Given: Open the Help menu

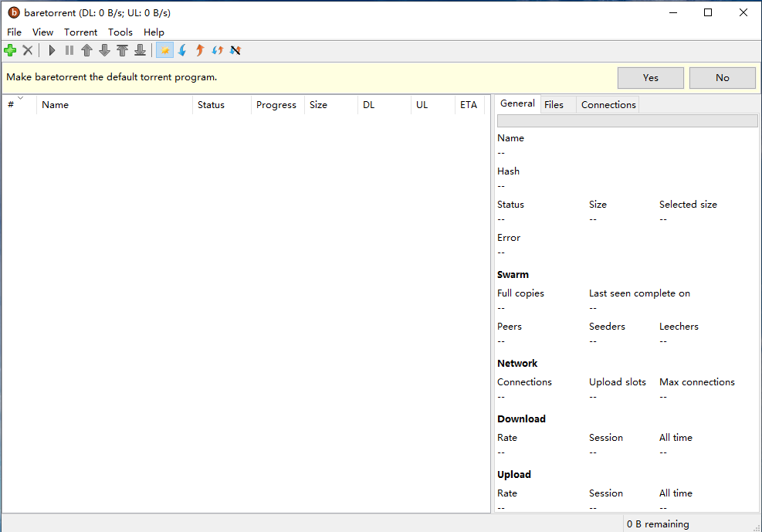Looking at the screenshot, I should pyautogui.click(x=154, y=32).
